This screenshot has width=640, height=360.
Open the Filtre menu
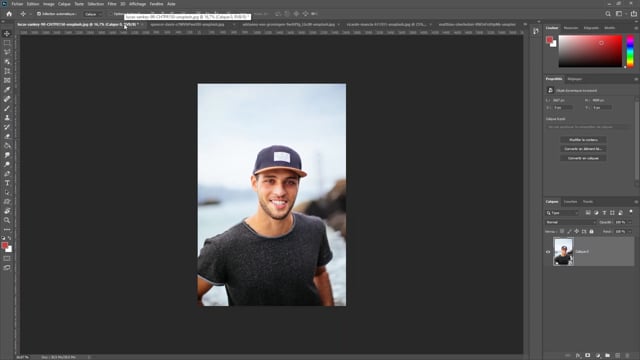(112, 4)
